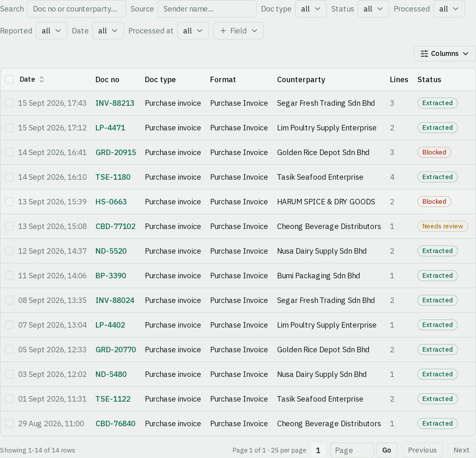The image size is (476, 458).
Task: Select the GRD-20915 row checkbox
Action: coord(9,152)
